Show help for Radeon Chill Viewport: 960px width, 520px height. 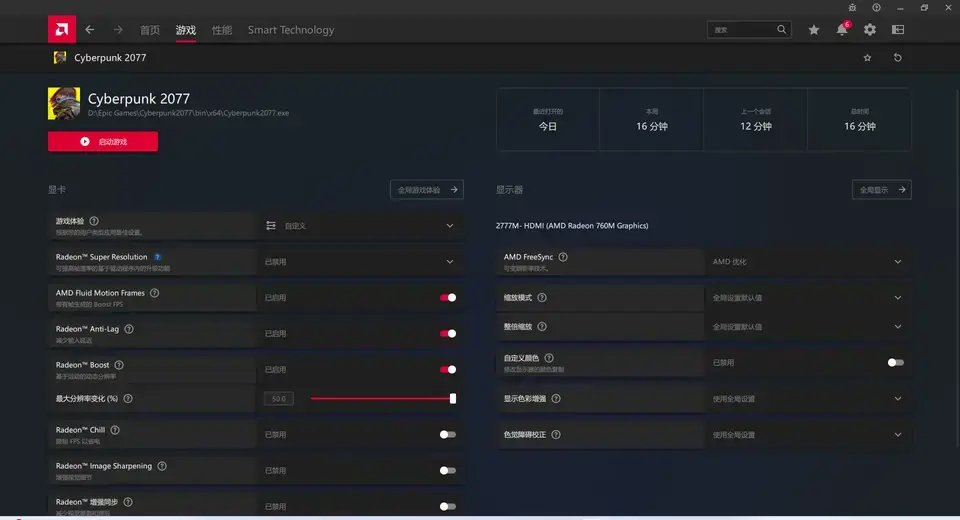point(114,430)
